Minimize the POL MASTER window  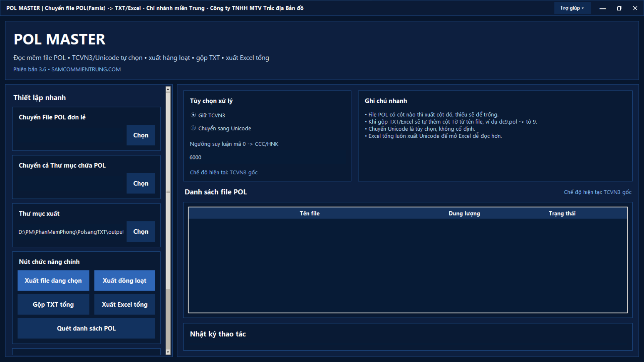(x=603, y=8)
